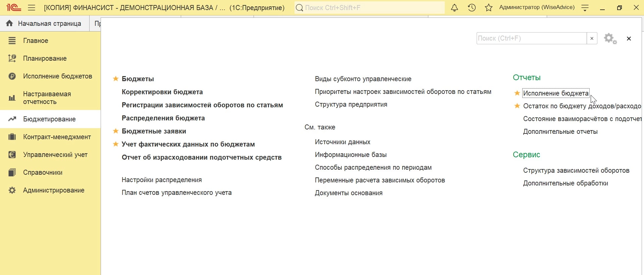Viewport: 644px width, 275px height.
Task: Open Дополнительные обработки
Action: click(566, 183)
